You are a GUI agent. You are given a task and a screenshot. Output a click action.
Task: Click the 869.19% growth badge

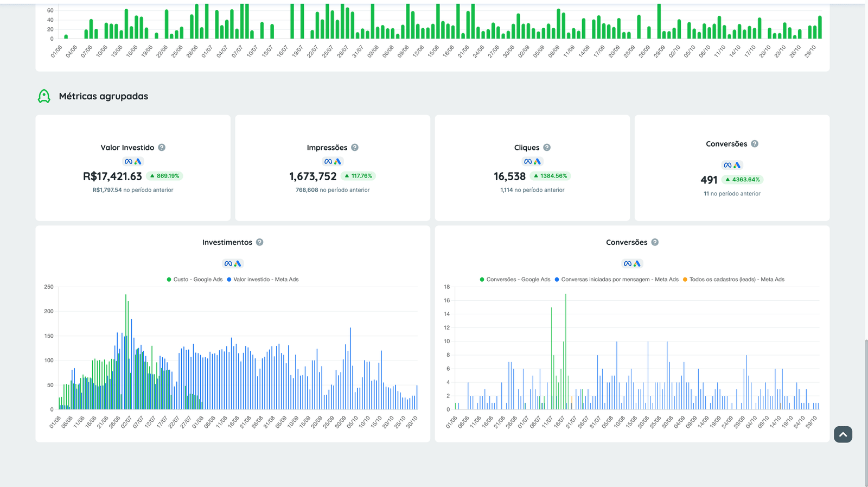pos(164,176)
